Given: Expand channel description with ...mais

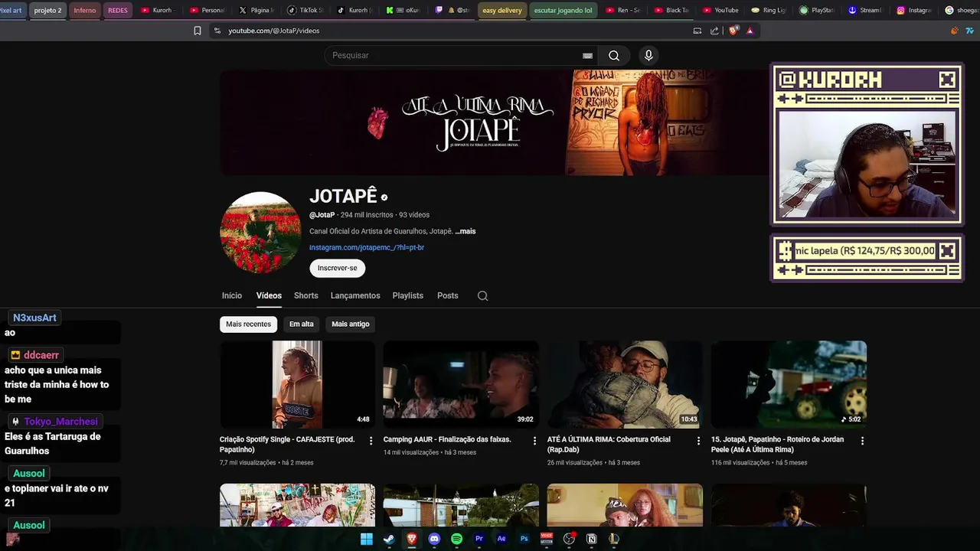Looking at the screenshot, I should click(x=465, y=231).
